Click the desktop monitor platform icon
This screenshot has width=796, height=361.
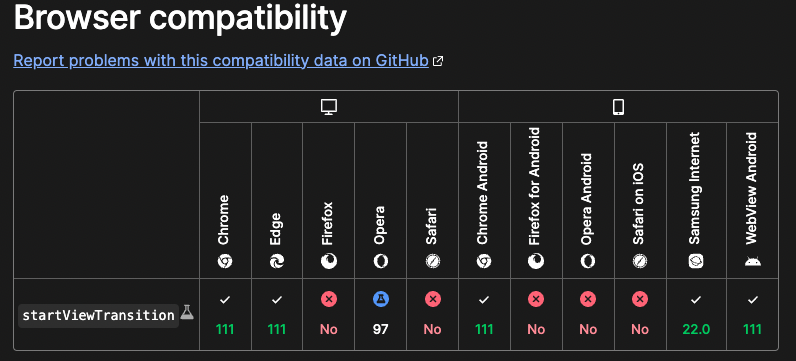(x=329, y=107)
